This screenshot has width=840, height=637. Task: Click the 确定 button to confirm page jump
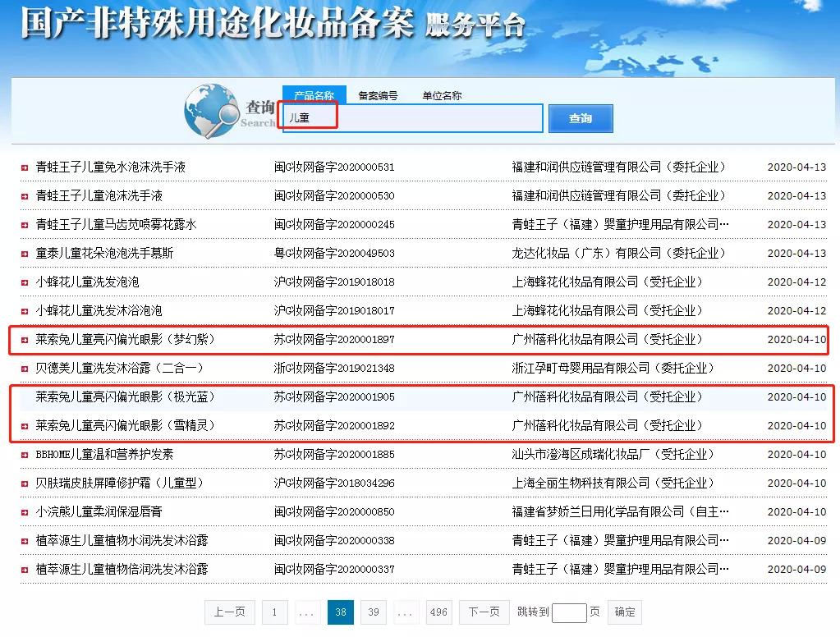(625, 612)
